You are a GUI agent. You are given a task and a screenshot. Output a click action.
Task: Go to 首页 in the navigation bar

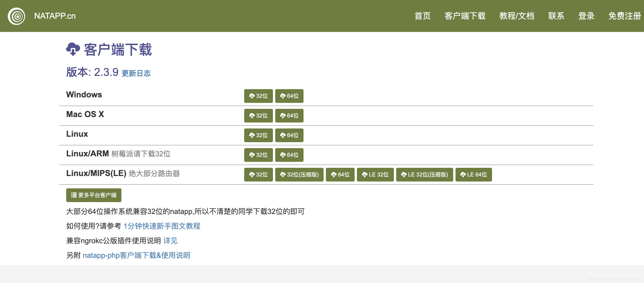422,16
